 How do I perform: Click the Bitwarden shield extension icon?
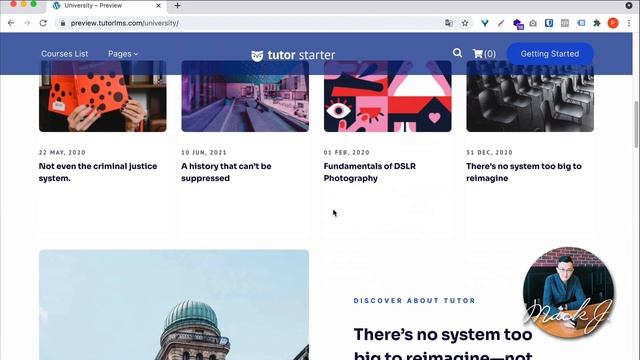click(549, 23)
